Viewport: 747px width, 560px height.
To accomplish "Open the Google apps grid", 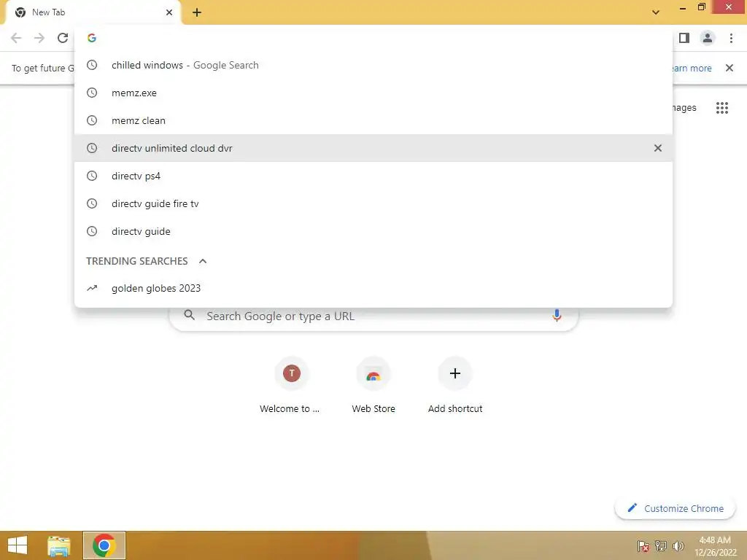I will (722, 108).
